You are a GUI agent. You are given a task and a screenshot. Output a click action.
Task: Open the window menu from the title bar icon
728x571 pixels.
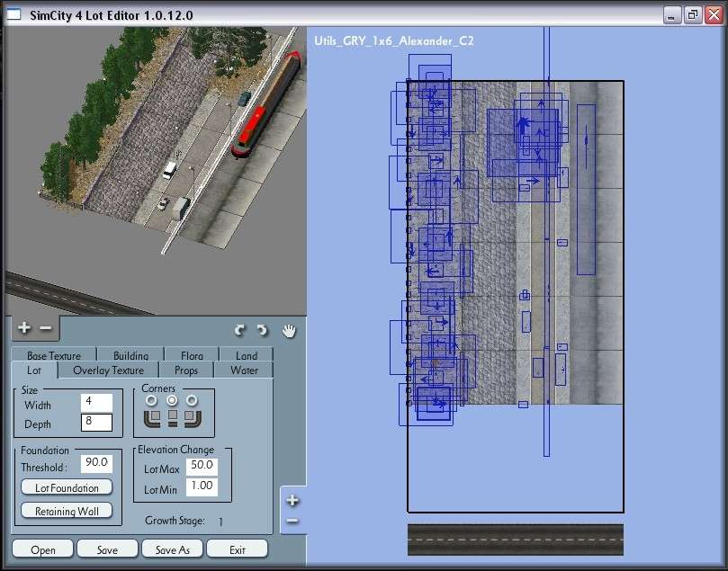coord(13,14)
